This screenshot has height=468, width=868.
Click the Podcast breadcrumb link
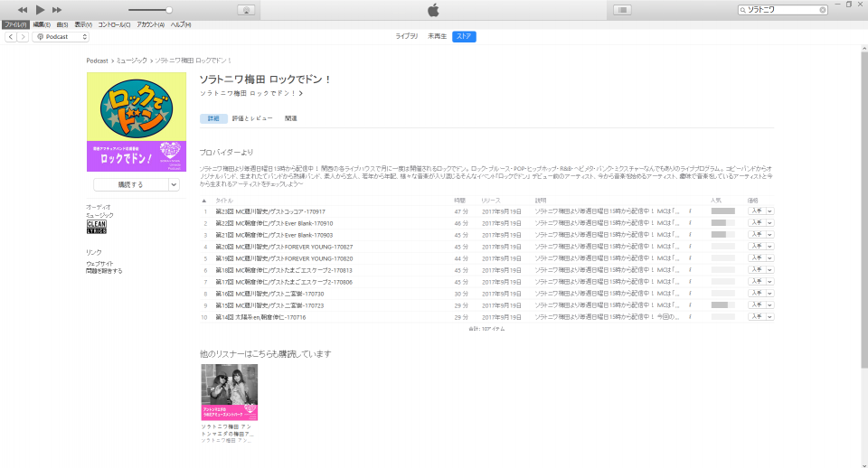(97, 61)
